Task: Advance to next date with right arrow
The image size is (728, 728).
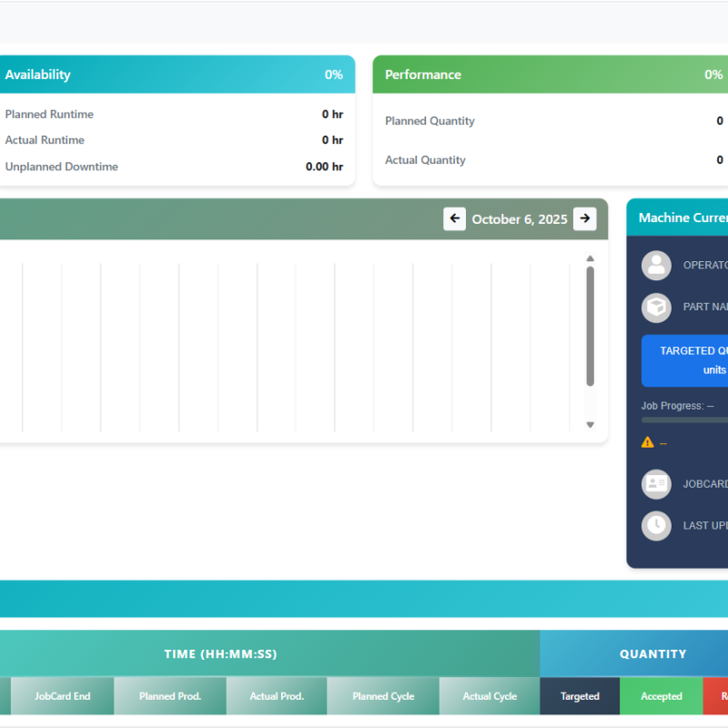Action: pos(585,219)
